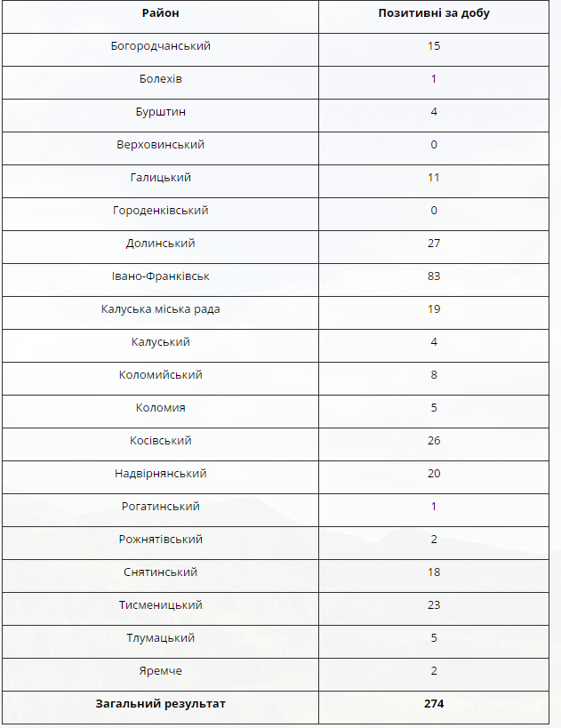This screenshot has height=728, width=561.
Task: Select the Яремче table cell
Action: pos(161,671)
